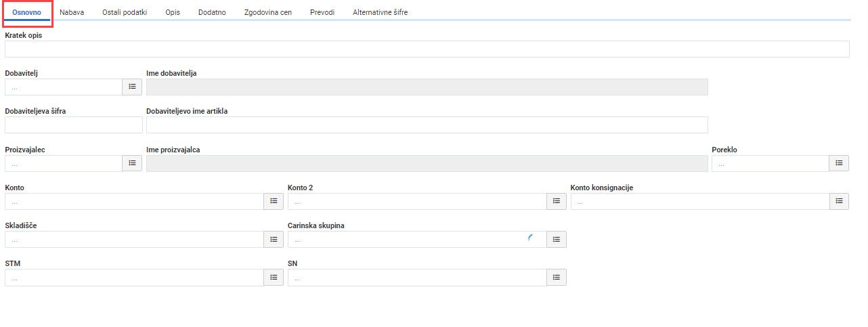Viewport: 868px width, 327px height.
Task: Click the Dobaviteljevo ime artikla field
Action: pyautogui.click(x=427, y=125)
